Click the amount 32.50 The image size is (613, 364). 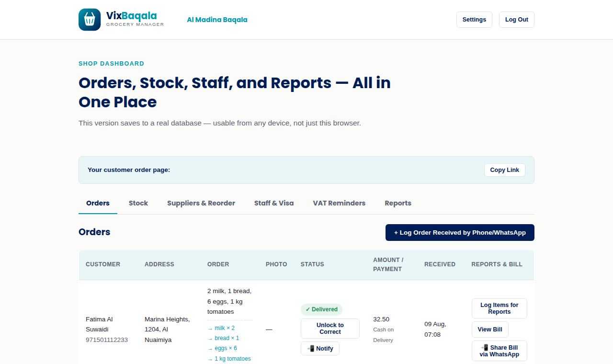coord(381,319)
